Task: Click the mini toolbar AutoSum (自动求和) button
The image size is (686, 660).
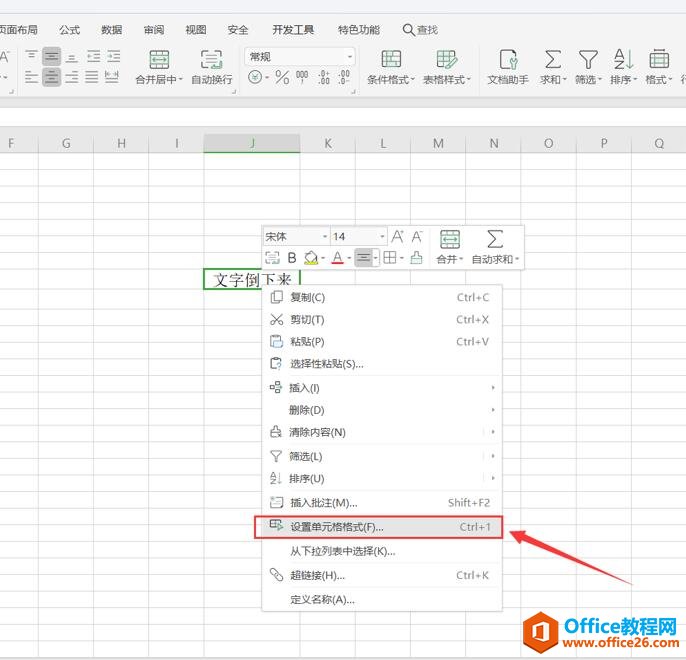Action: click(x=495, y=247)
